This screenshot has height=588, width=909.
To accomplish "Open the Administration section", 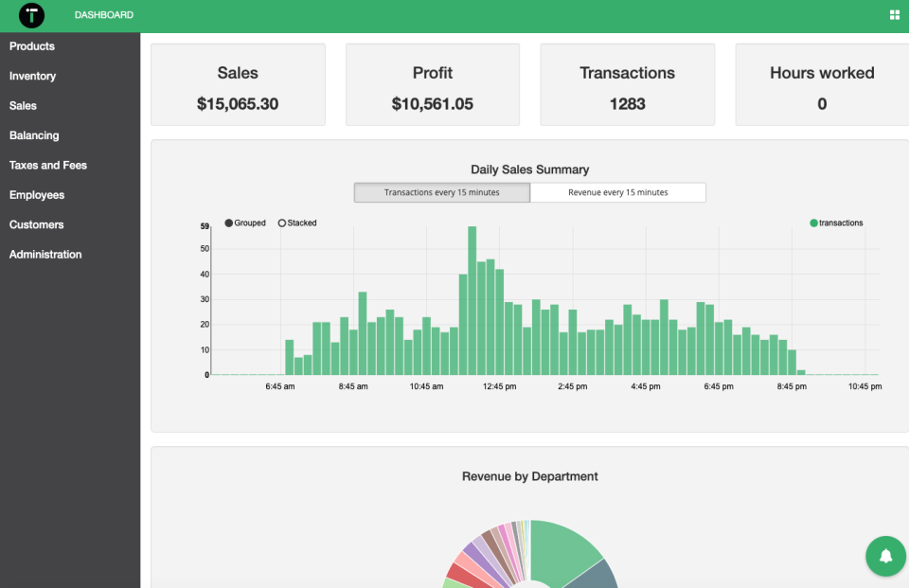I will (x=45, y=254).
